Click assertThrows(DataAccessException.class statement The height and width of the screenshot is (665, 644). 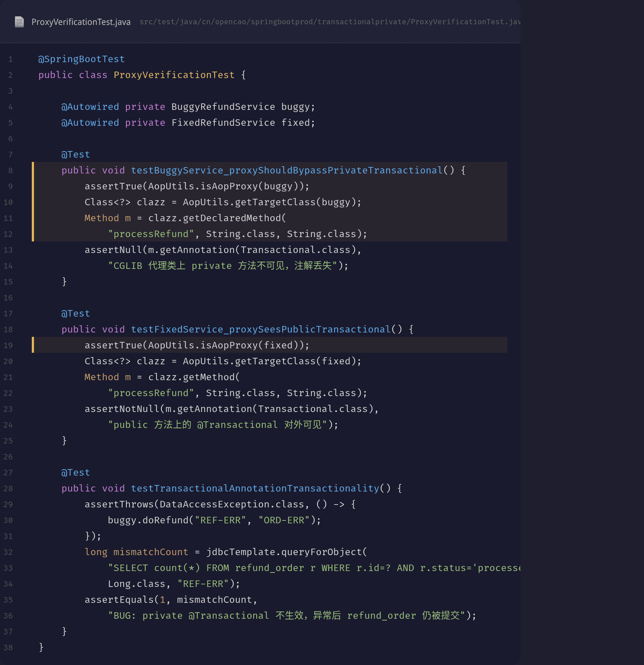tap(220, 504)
